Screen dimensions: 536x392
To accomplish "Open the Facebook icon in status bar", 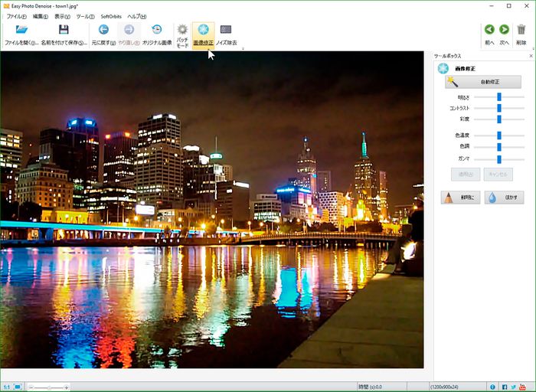I will coord(505,387).
